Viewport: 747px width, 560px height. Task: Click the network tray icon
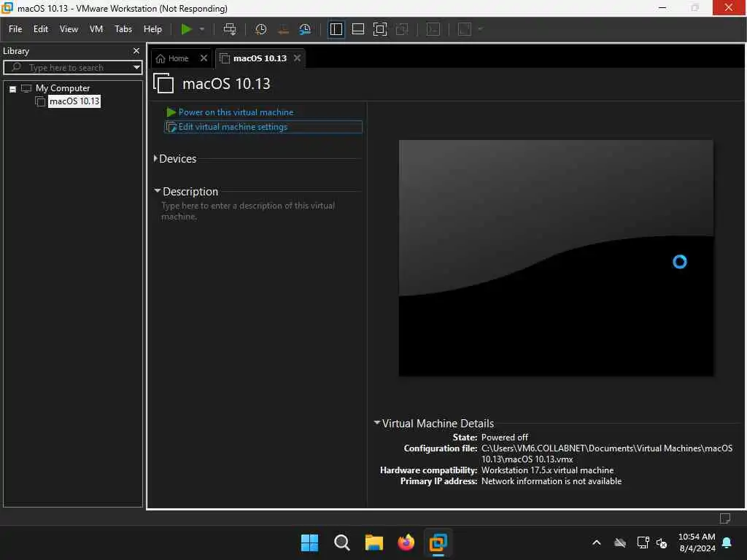643,542
